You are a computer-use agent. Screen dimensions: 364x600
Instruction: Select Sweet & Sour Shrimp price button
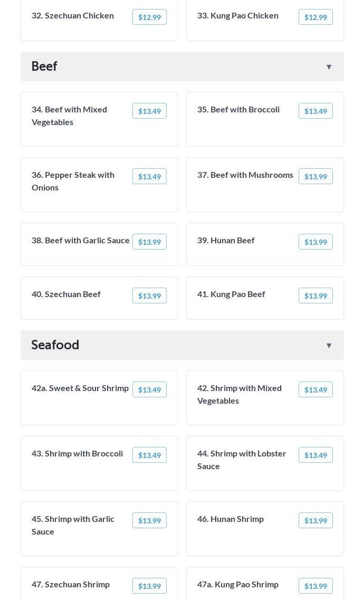coord(149,389)
